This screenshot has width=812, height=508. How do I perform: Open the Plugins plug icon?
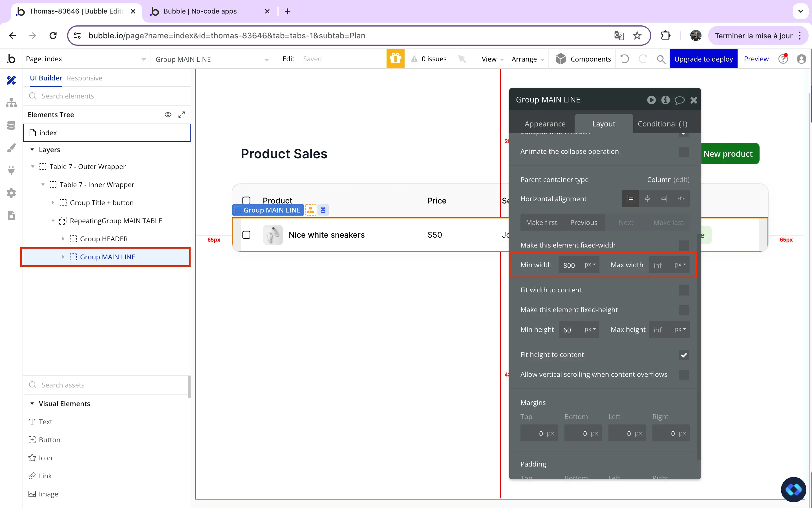tap(11, 170)
